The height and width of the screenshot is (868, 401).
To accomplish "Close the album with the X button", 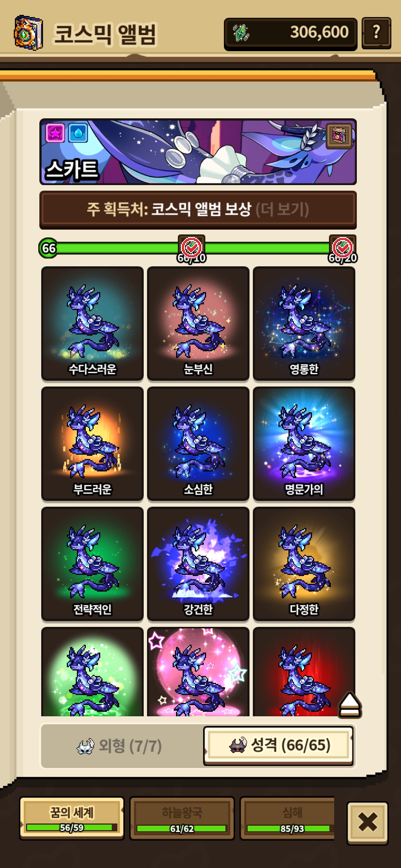I will [368, 822].
